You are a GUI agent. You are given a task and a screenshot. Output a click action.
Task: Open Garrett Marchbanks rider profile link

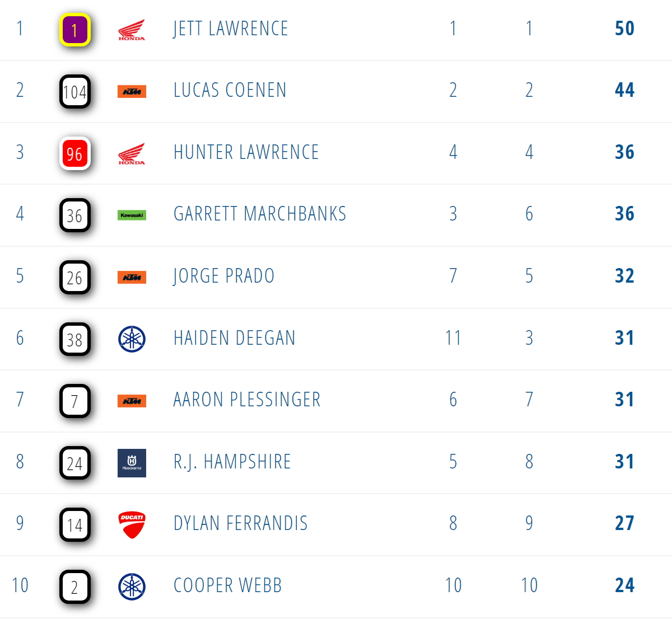260,214
